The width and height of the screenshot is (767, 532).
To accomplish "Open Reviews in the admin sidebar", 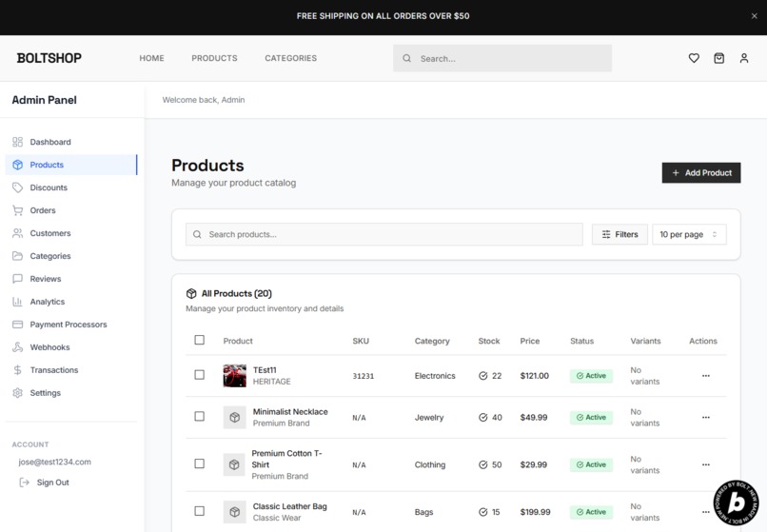I will coord(71,279).
